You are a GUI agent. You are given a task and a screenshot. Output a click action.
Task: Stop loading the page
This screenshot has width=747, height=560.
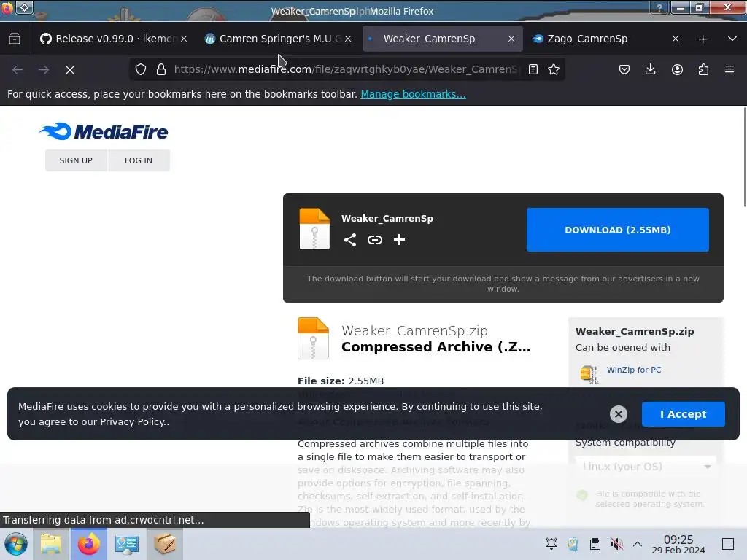[70, 69]
